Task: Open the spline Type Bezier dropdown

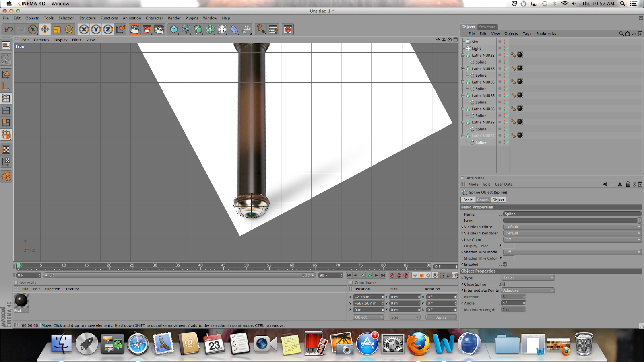Action: click(x=528, y=278)
